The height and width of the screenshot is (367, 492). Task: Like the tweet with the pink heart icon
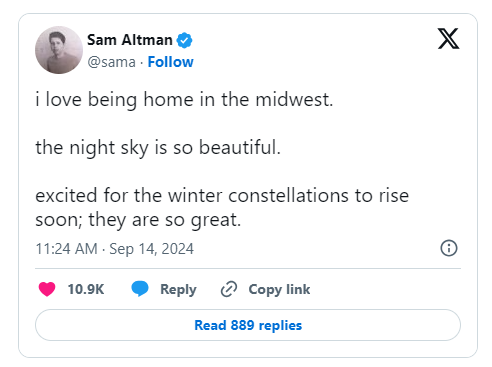tap(47, 289)
